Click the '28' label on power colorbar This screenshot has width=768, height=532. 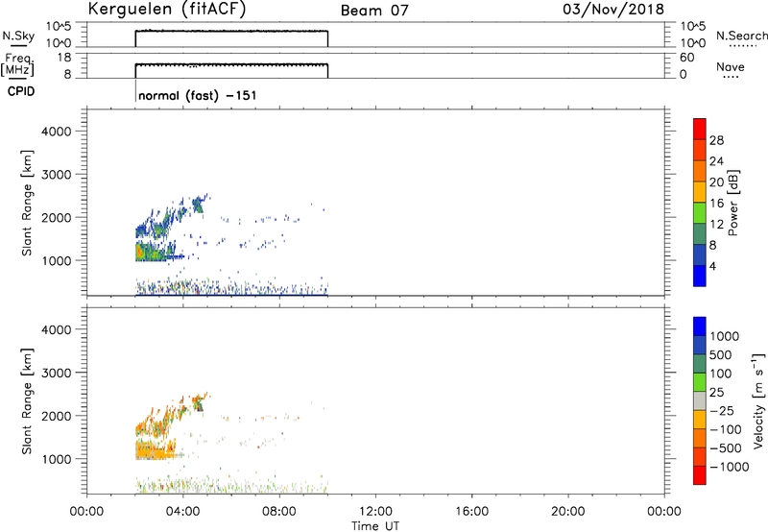pyautogui.click(x=716, y=140)
